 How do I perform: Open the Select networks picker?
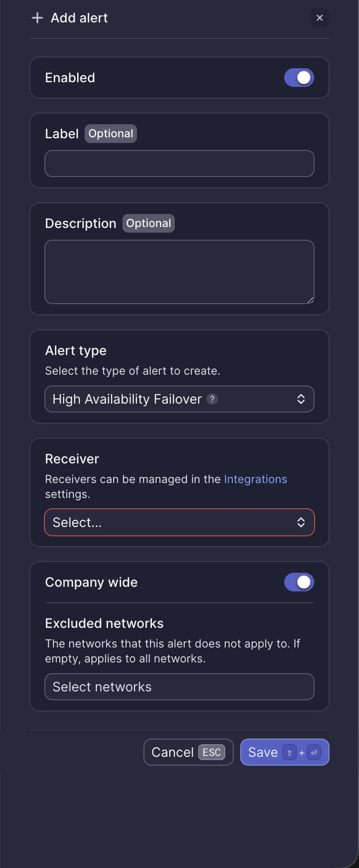click(179, 687)
